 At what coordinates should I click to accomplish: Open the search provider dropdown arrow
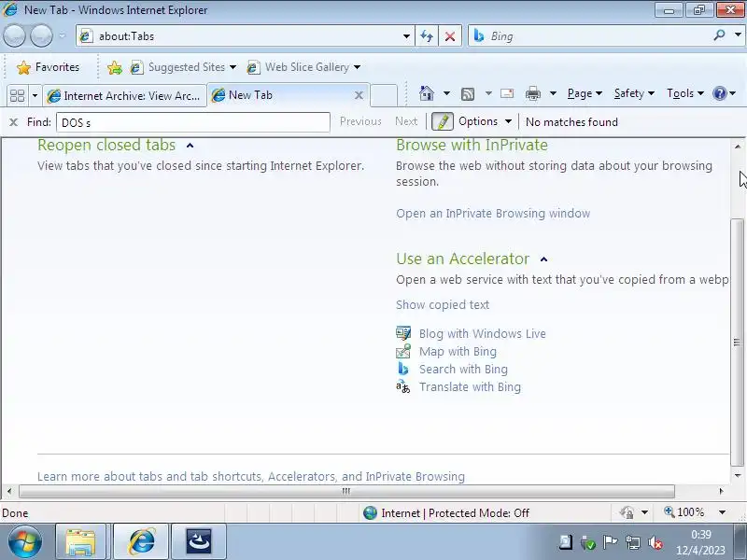click(738, 35)
